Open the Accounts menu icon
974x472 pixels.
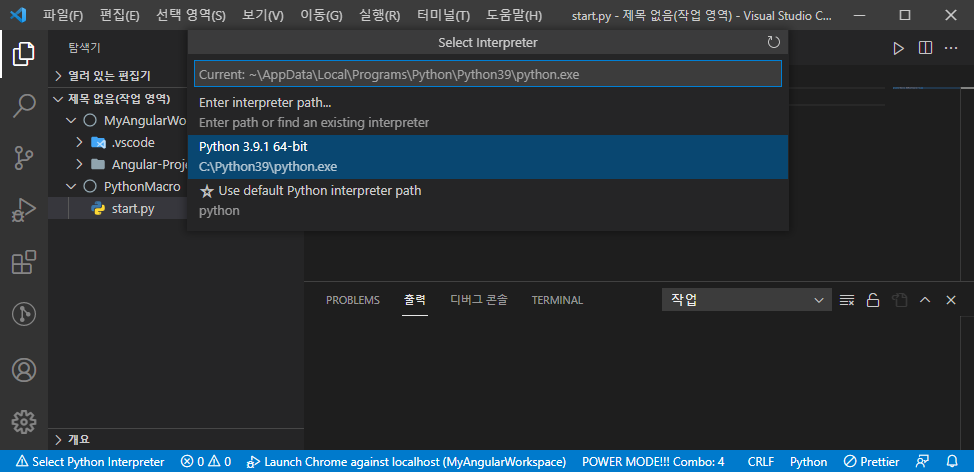click(24, 370)
